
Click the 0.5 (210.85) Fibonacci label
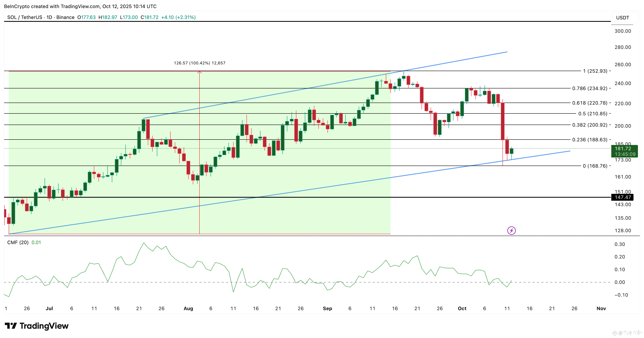[x=593, y=113]
